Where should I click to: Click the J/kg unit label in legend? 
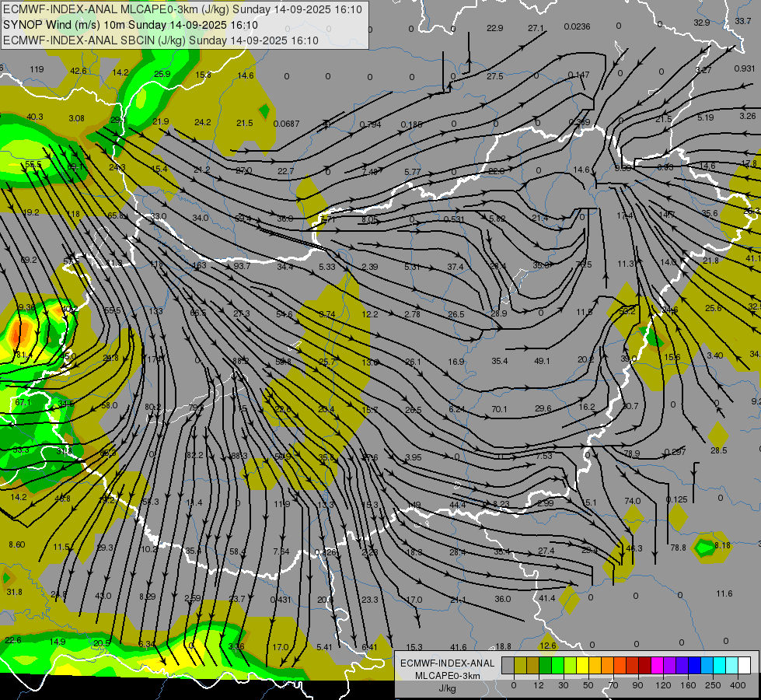pos(448,688)
